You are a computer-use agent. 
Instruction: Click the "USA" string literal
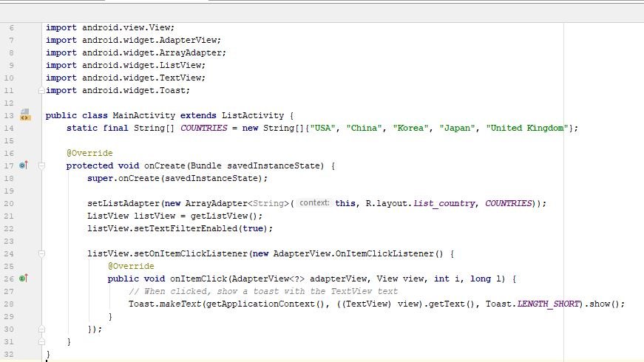click(323, 128)
